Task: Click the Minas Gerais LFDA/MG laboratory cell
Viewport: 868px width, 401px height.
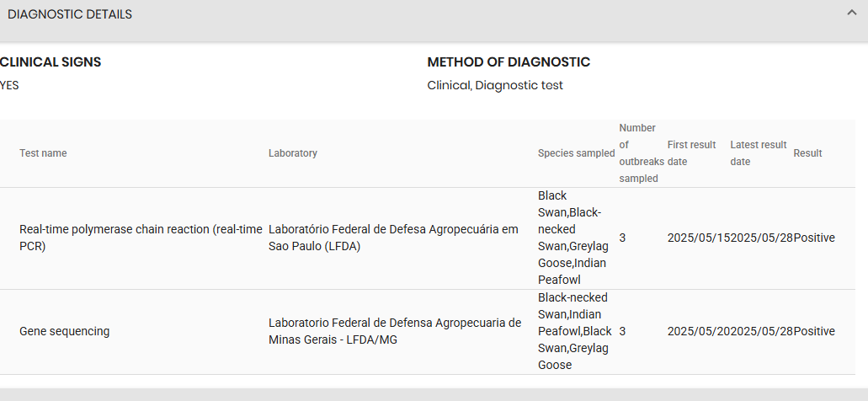Action: (x=395, y=332)
